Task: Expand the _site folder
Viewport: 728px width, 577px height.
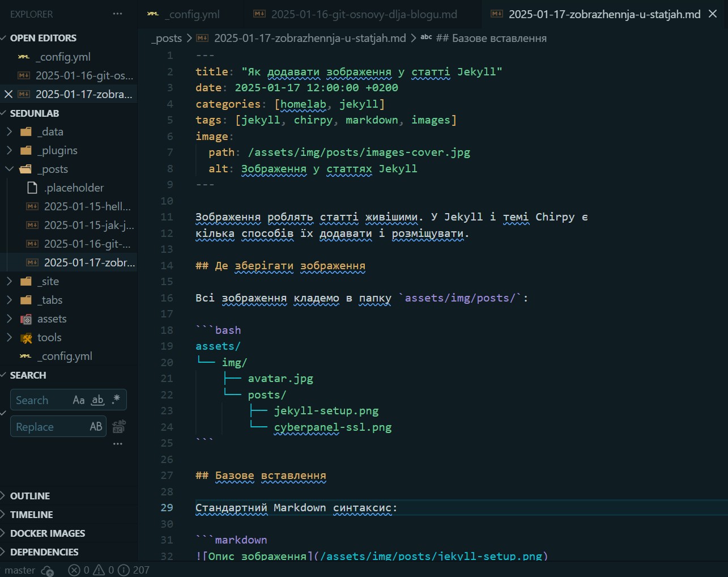Action: click(x=9, y=281)
